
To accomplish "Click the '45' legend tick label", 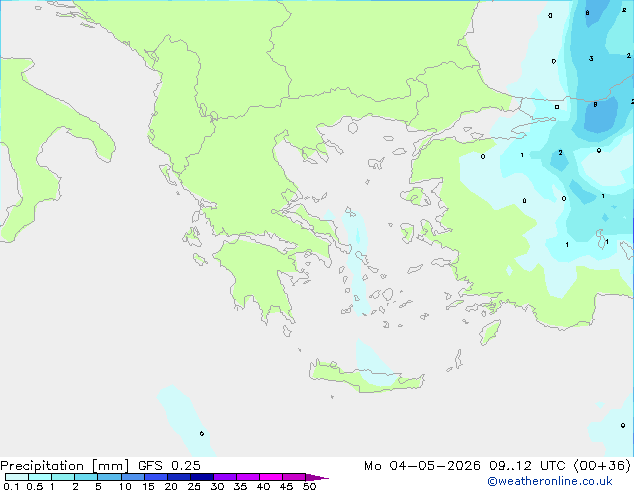I will tap(286, 486).
